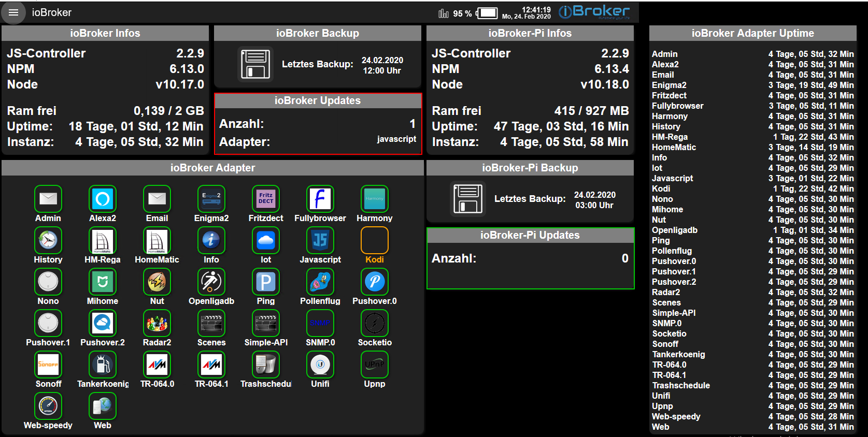Open the Tankerkoenig adapter icon
This screenshot has height=437, width=868.
coord(103,365)
